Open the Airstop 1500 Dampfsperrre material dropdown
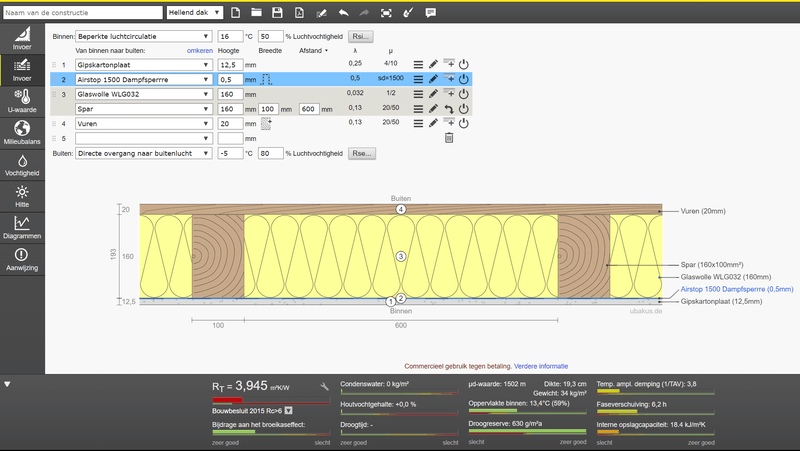The image size is (800, 451). pos(143,80)
